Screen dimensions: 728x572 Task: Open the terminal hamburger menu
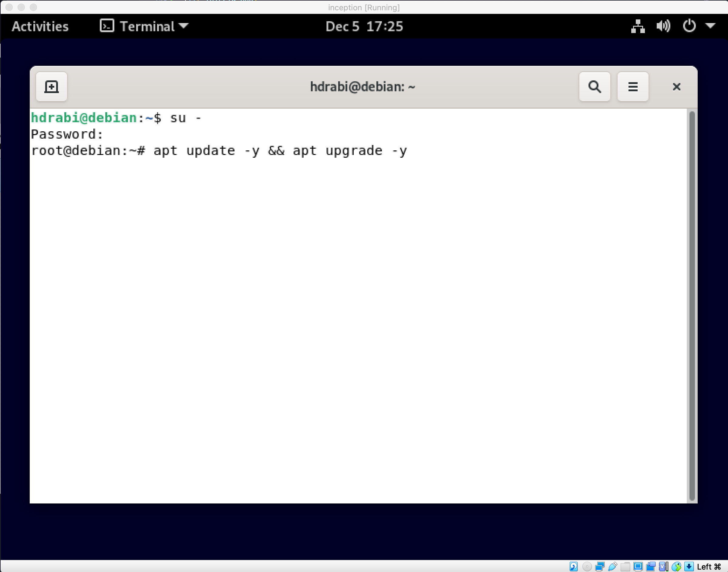(632, 87)
